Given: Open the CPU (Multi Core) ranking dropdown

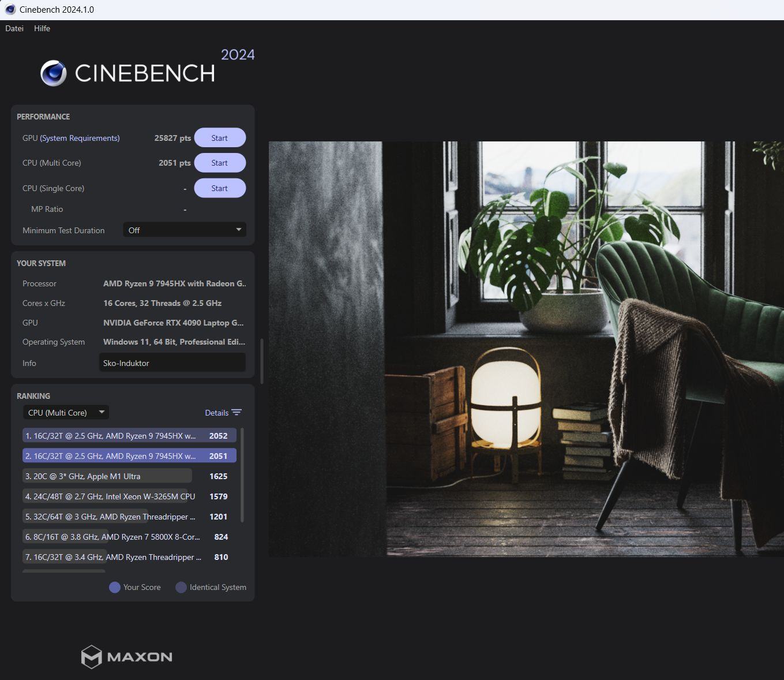Looking at the screenshot, I should 66,412.
